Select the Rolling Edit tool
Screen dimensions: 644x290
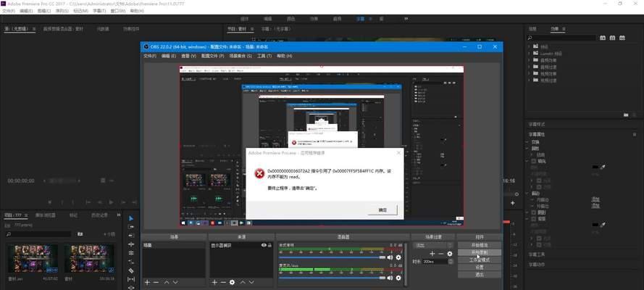tap(131, 252)
